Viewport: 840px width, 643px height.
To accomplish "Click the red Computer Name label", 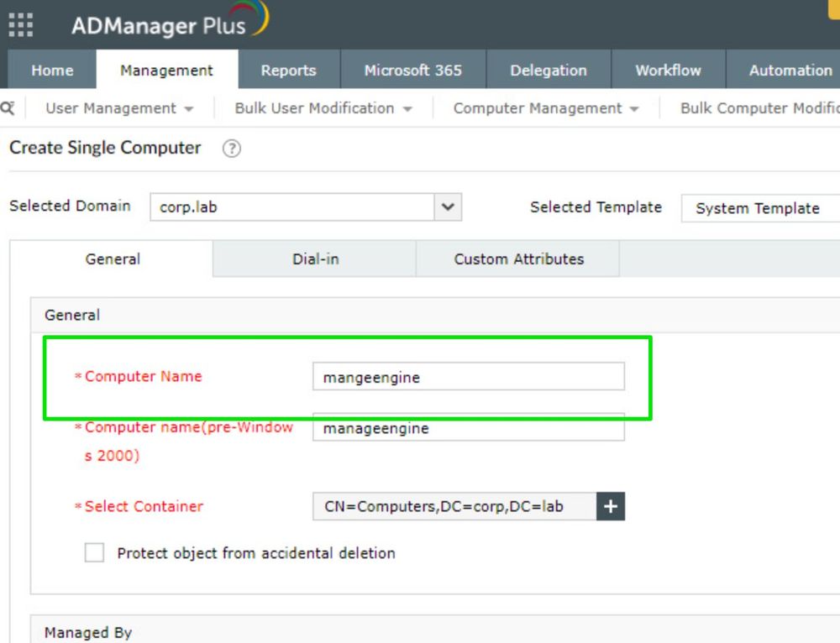I will pos(143,376).
